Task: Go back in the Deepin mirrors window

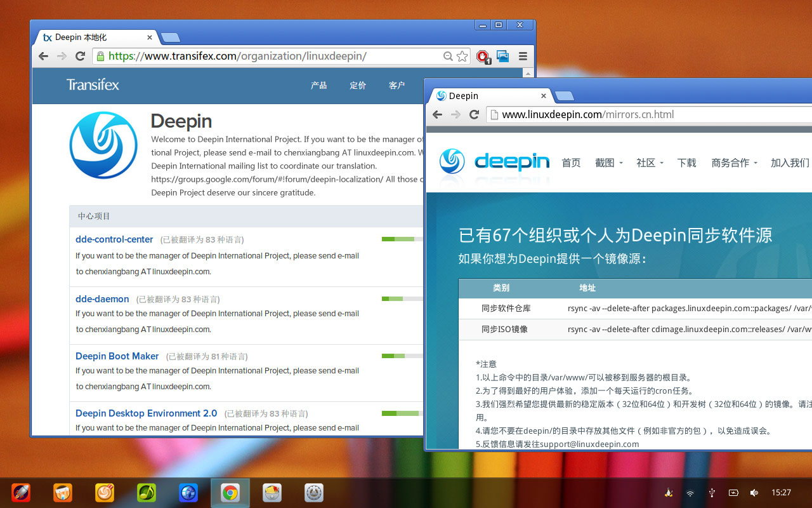Action: click(x=437, y=114)
